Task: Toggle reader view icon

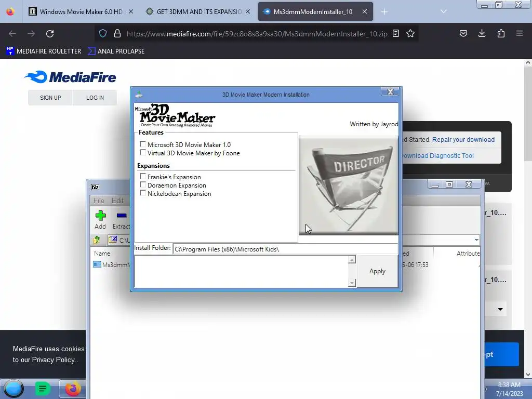Action: coord(395,33)
